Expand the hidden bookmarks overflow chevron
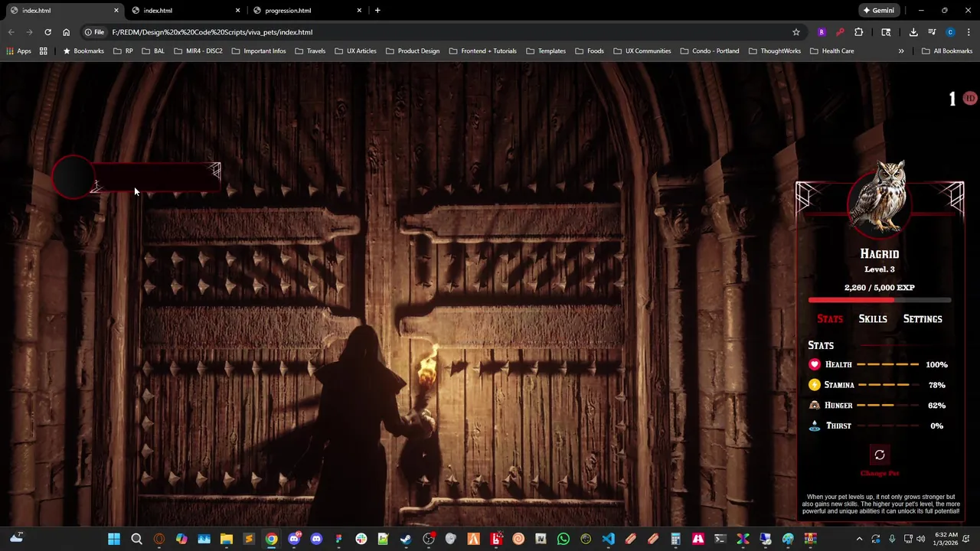 click(901, 51)
